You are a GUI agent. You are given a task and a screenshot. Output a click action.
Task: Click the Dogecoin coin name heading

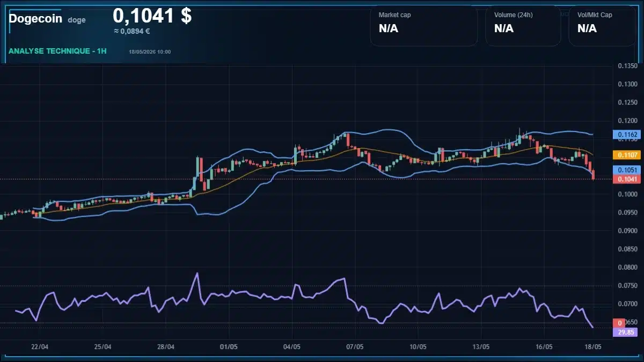coord(35,19)
